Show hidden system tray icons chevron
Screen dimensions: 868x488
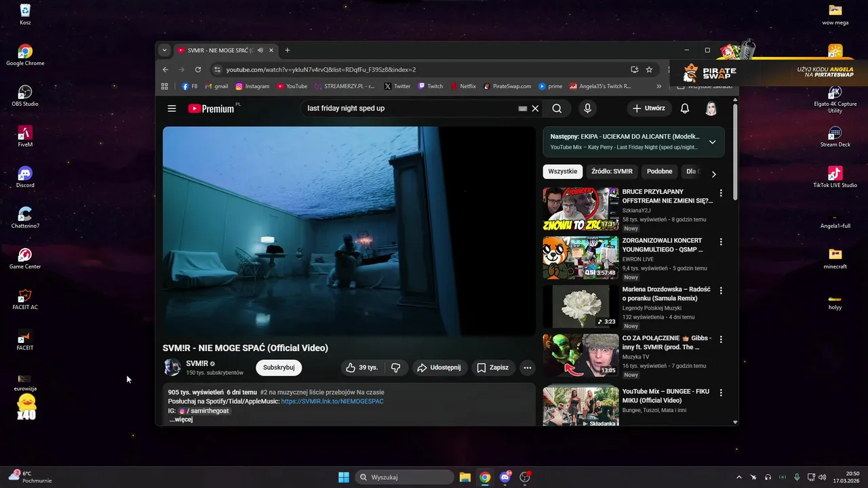(738, 477)
